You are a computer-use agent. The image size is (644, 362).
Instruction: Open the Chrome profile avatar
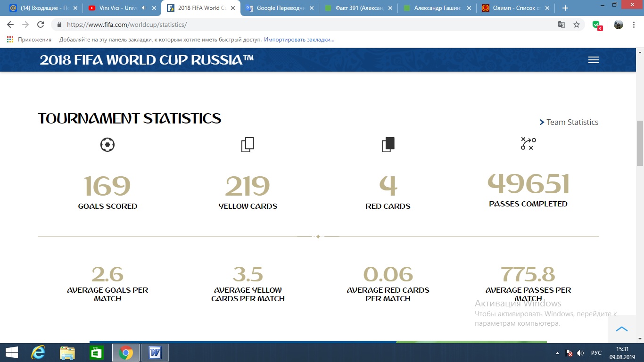(619, 25)
